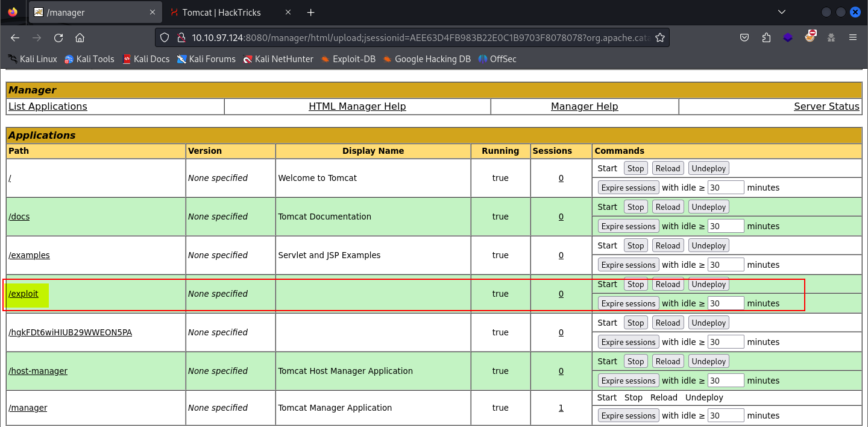Click 'Servlet and JSP Examples' display name
Viewport: 868px width, 427px height.
[329, 255]
